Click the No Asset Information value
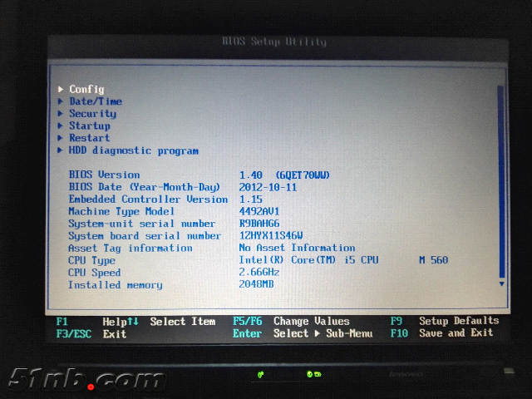The height and width of the screenshot is (399, 532). point(297,248)
